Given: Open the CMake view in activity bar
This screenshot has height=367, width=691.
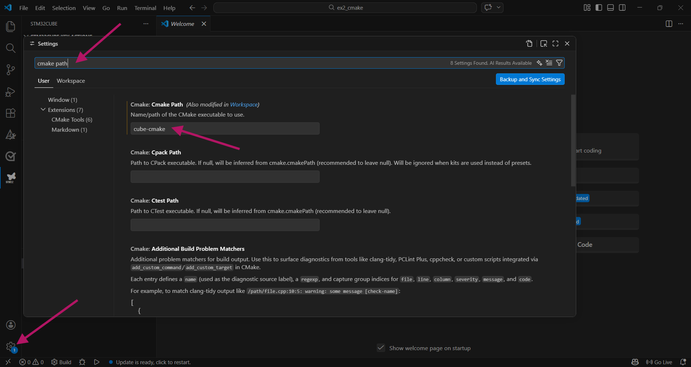Looking at the screenshot, I should [x=11, y=135].
